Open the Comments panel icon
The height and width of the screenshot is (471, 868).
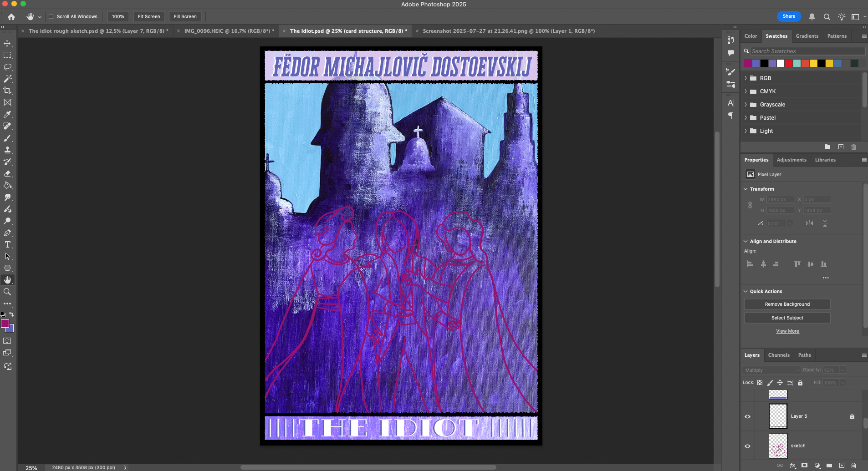(731, 53)
